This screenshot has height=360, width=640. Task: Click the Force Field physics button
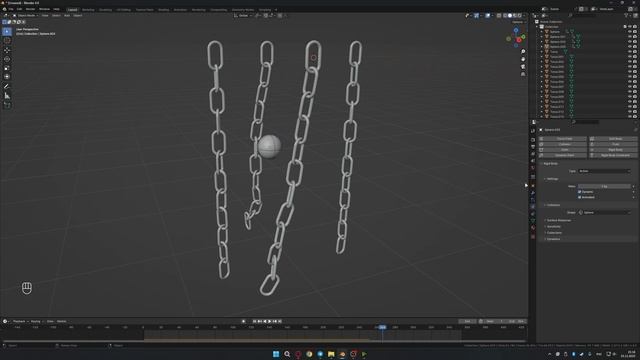tap(562, 139)
